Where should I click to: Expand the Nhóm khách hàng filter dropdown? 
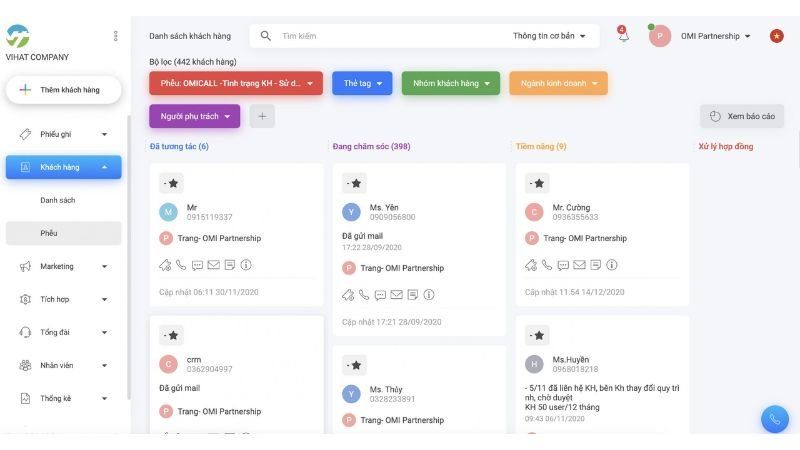450,83
